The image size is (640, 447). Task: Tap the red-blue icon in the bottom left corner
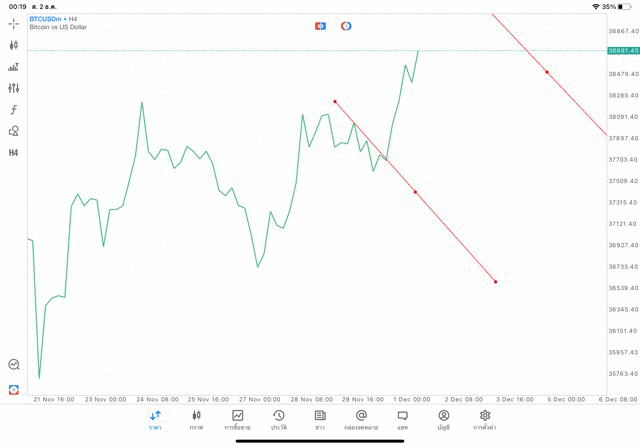coord(14,389)
